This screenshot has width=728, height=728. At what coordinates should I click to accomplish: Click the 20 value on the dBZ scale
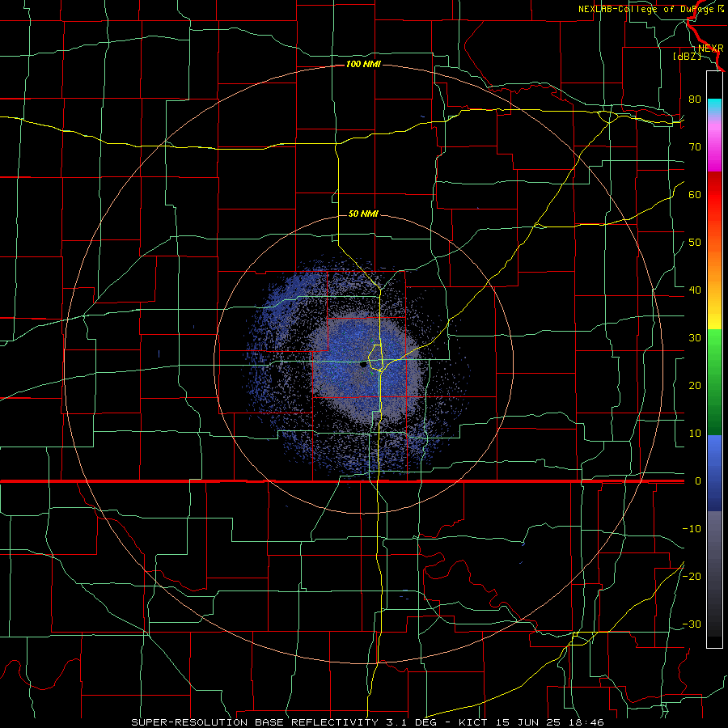[x=695, y=386]
